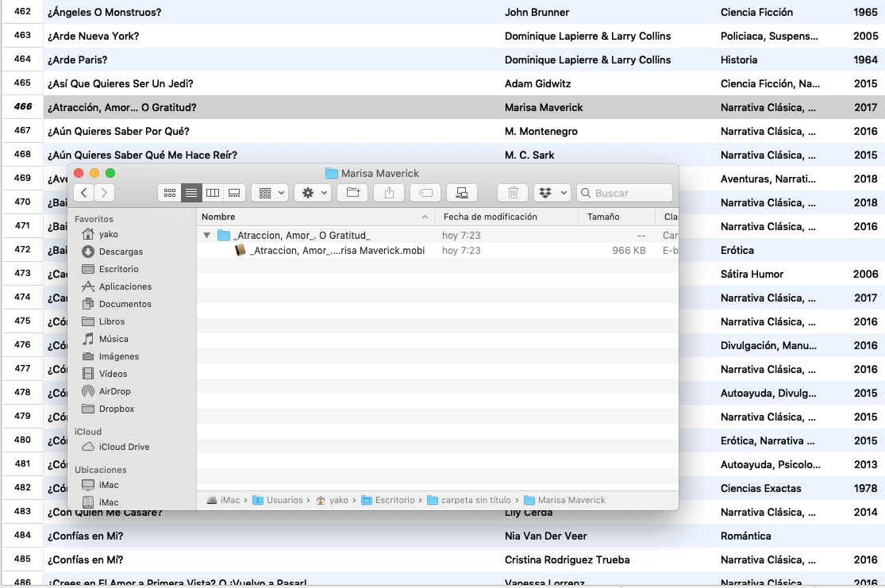Screen dimensions: 885x588
Task: Click author Cristina Rodriguez Trueba
Action: [568, 559]
